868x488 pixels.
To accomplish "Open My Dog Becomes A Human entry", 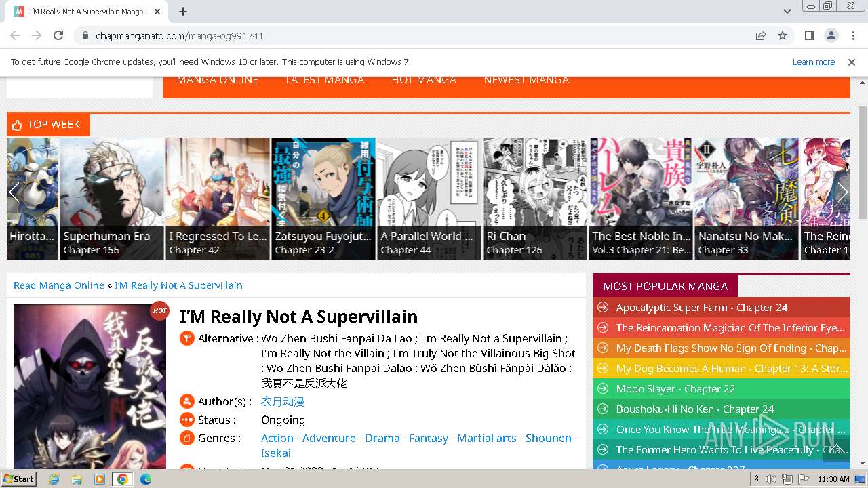I will pyautogui.click(x=732, y=369).
